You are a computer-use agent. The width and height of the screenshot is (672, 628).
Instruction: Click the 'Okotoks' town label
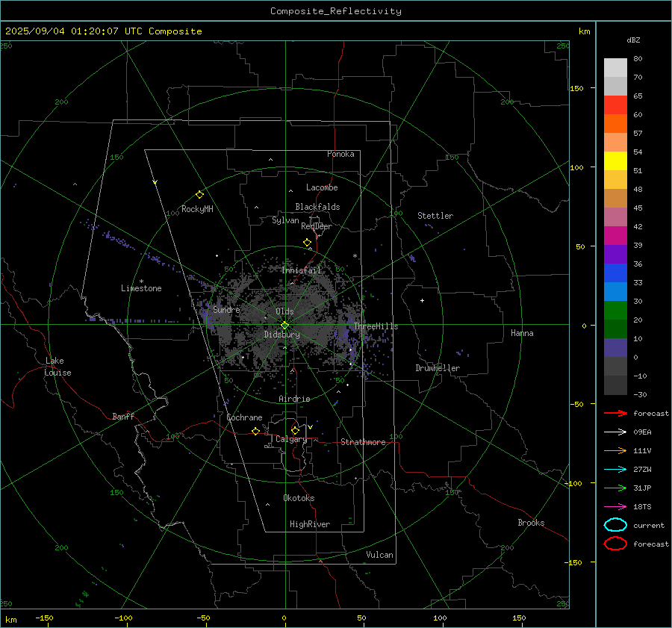point(299,498)
